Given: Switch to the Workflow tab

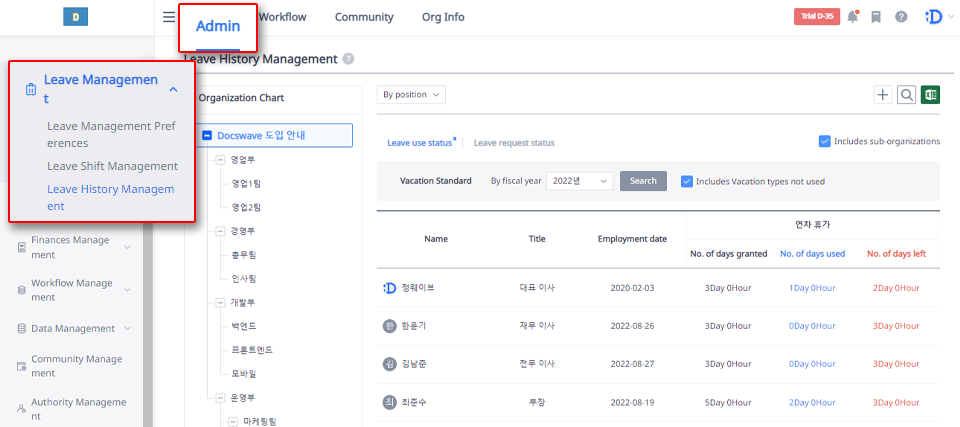Looking at the screenshot, I should click(282, 17).
